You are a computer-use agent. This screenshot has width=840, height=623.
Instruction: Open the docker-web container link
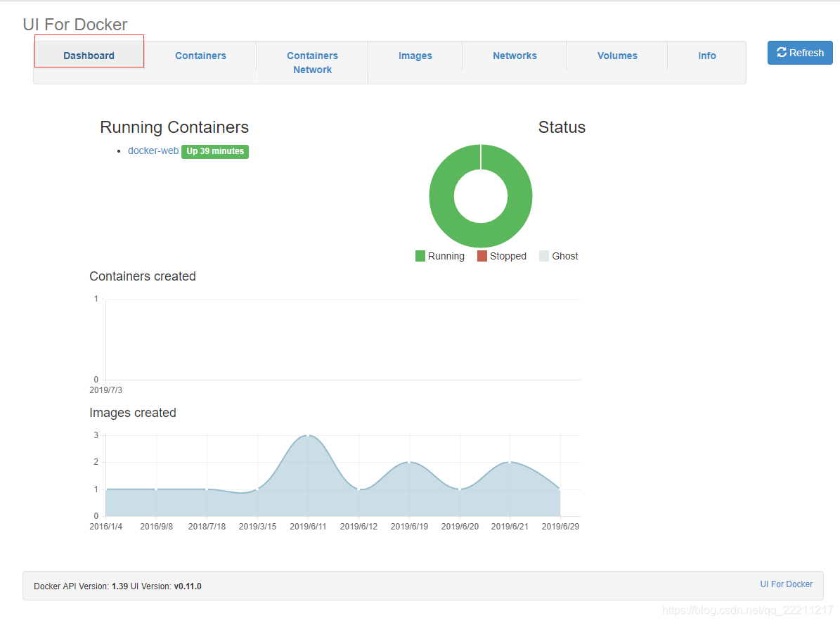pyautogui.click(x=153, y=150)
